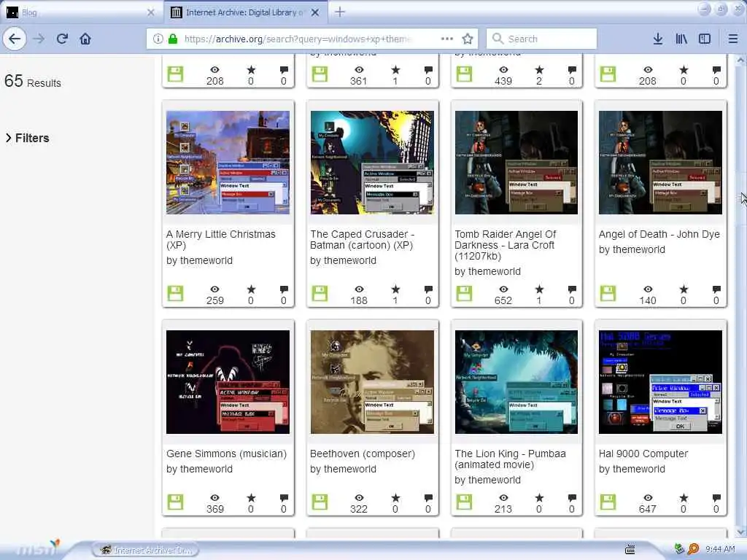The height and width of the screenshot is (560, 747).
Task: Expand the Filters section
Action: coord(28,138)
